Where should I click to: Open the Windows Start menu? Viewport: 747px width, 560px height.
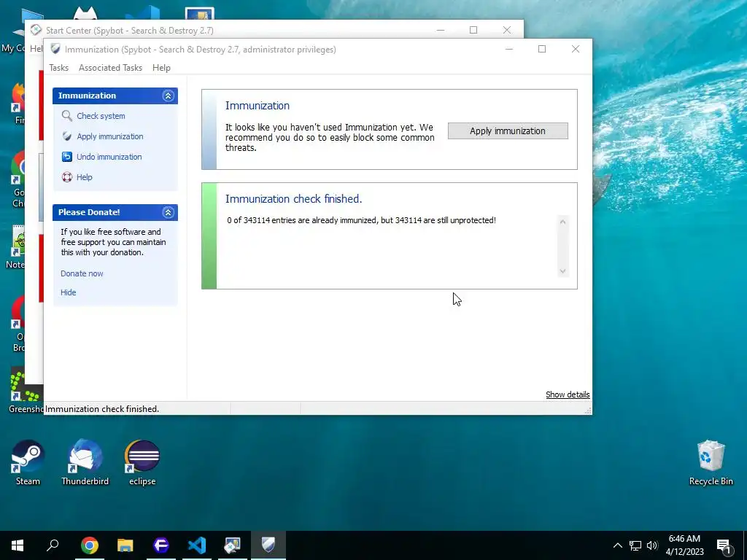(18, 545)
